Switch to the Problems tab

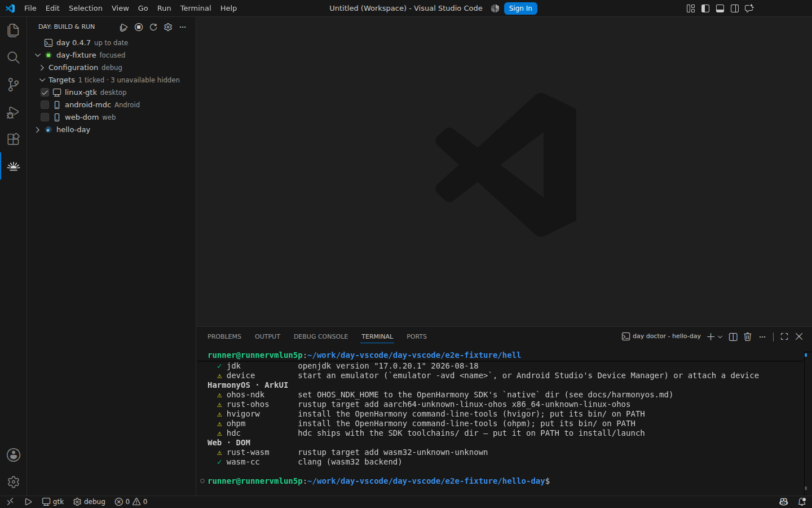pyautogui.click(x=224, y=336)
